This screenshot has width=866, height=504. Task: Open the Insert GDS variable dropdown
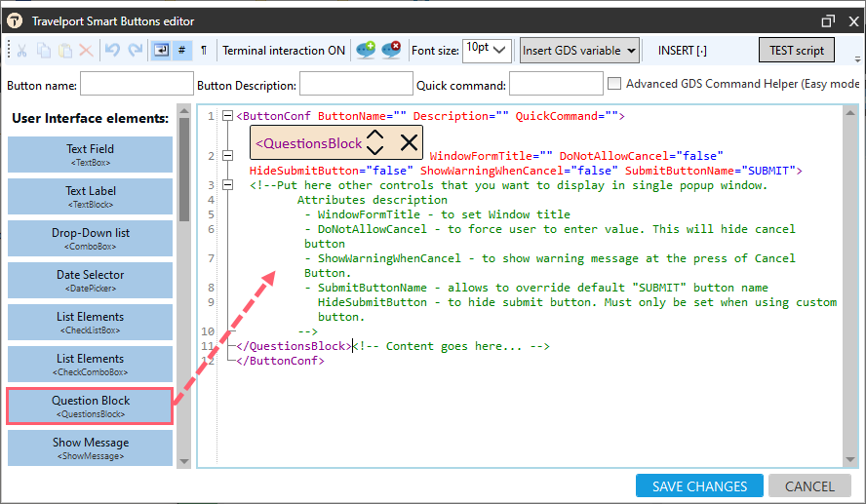pos(579,51)
